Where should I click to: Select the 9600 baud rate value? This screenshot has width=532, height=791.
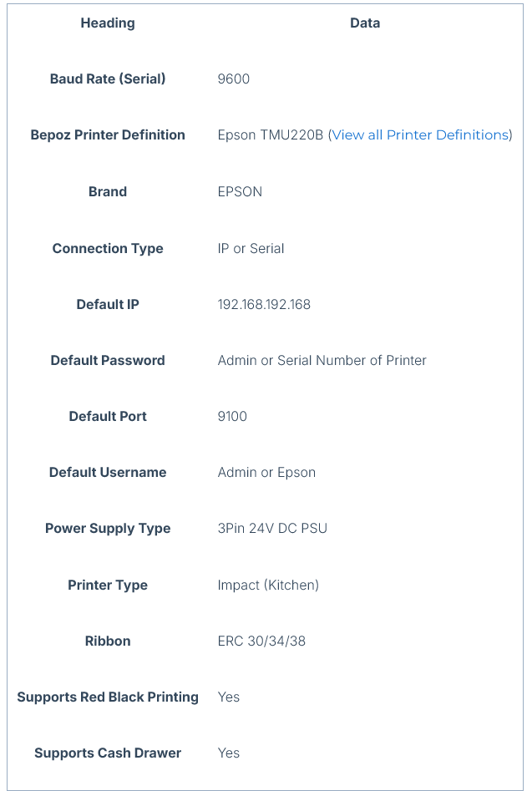(234, 79)
